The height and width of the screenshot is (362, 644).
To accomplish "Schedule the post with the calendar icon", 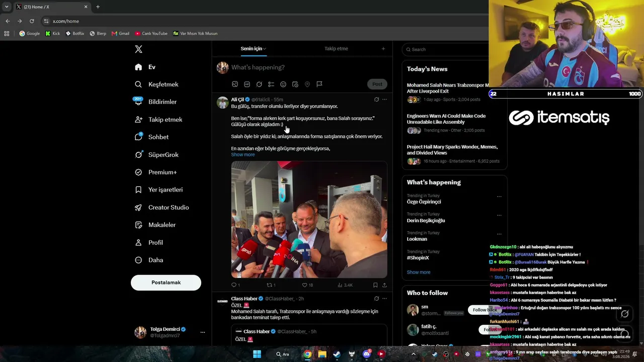I will click(295, 84).
